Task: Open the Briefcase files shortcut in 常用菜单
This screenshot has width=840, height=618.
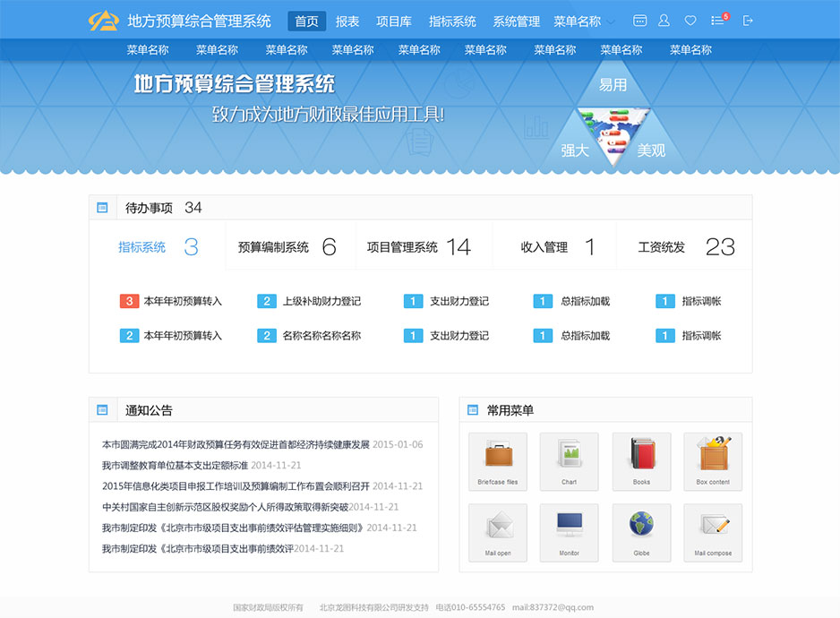Action: [497, 460]
